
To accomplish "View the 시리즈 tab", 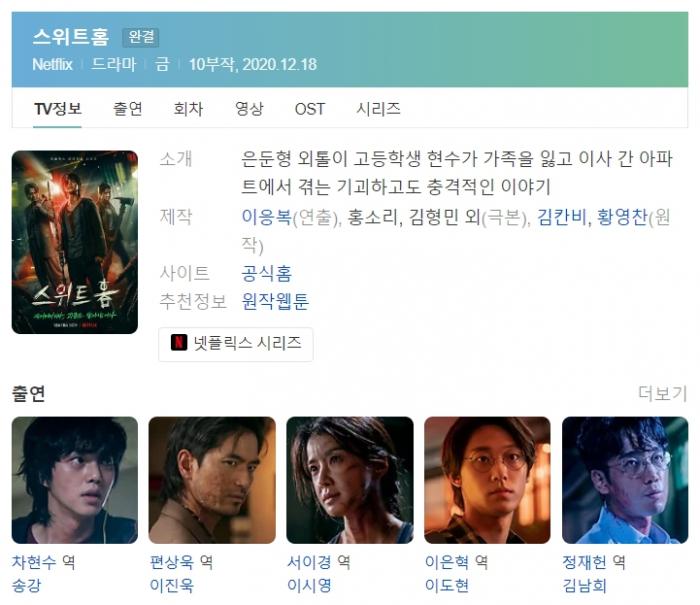I will [378, 108].
